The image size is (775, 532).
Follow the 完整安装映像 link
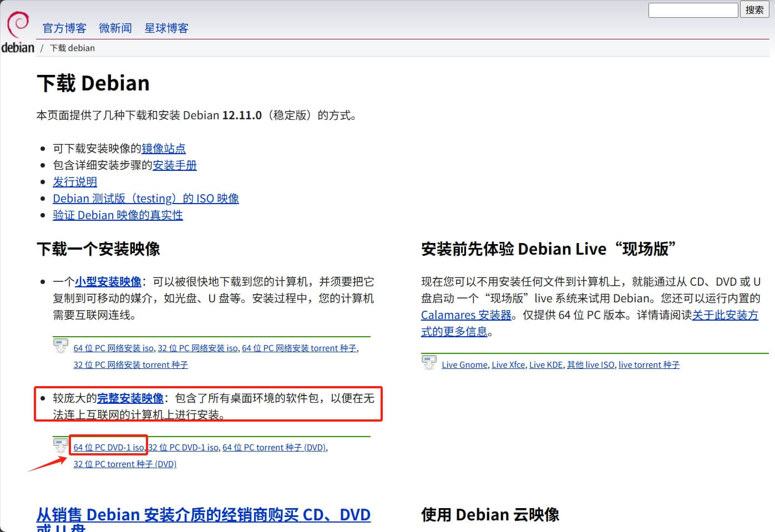[130, 398]
